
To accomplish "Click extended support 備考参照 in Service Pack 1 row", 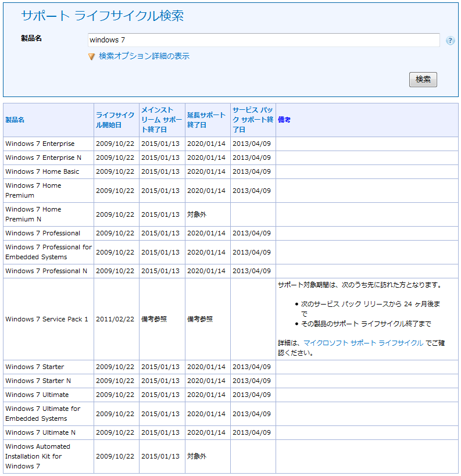I will click(x=200, y=319).
